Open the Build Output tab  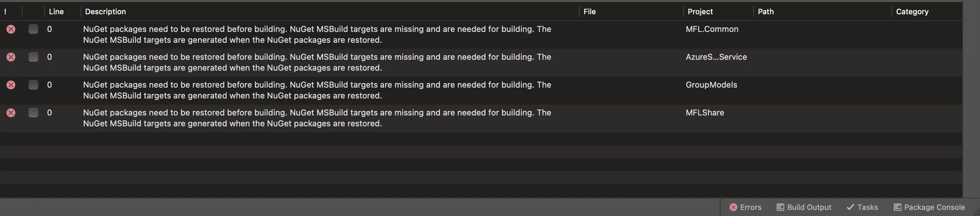point(809,207)
